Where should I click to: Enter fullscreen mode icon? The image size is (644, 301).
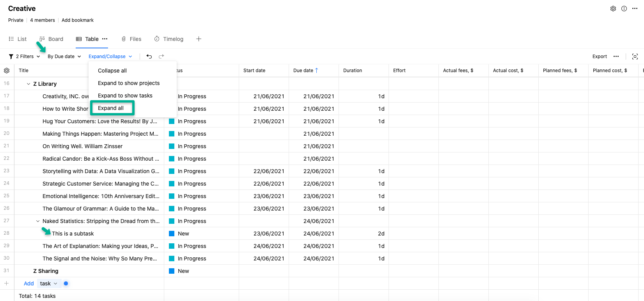[635, 57]
